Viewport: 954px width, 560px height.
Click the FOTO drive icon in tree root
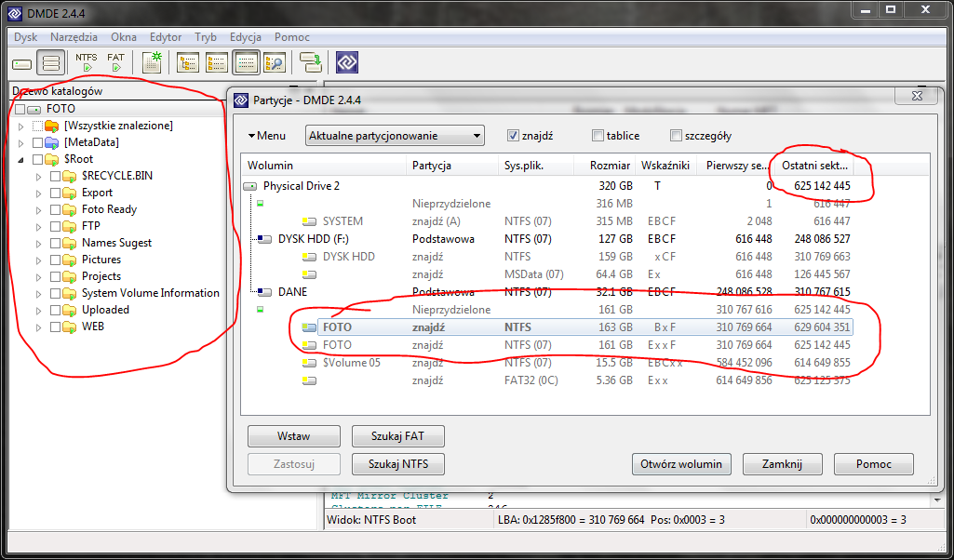(35, 110)
